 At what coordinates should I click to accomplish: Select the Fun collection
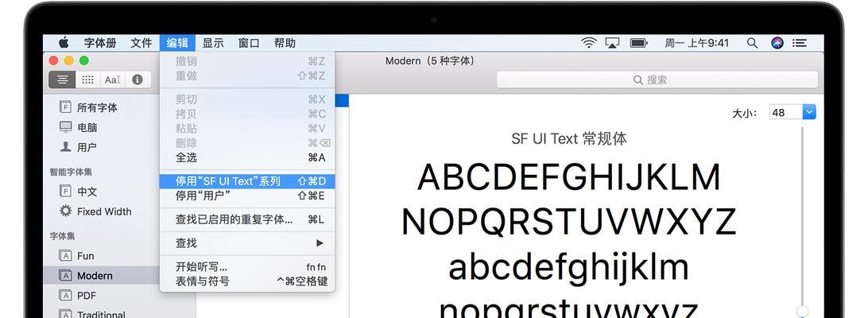point(85,256)
